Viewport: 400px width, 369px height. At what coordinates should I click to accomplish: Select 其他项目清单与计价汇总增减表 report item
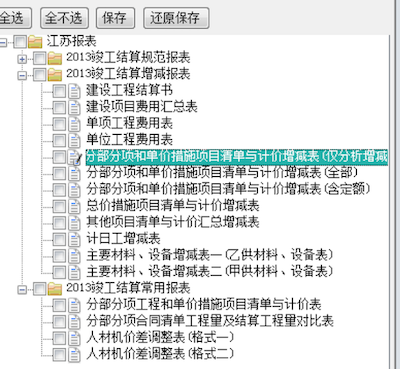click(x=173, y=222)
